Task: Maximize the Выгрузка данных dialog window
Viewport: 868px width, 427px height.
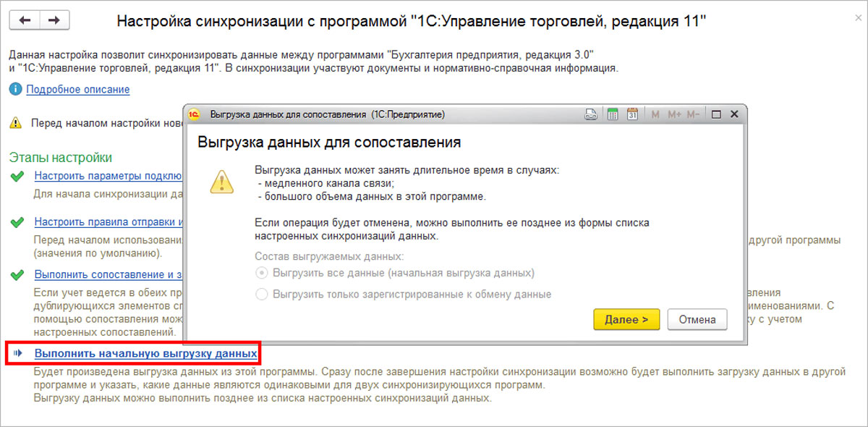Action: pos(716,114)
